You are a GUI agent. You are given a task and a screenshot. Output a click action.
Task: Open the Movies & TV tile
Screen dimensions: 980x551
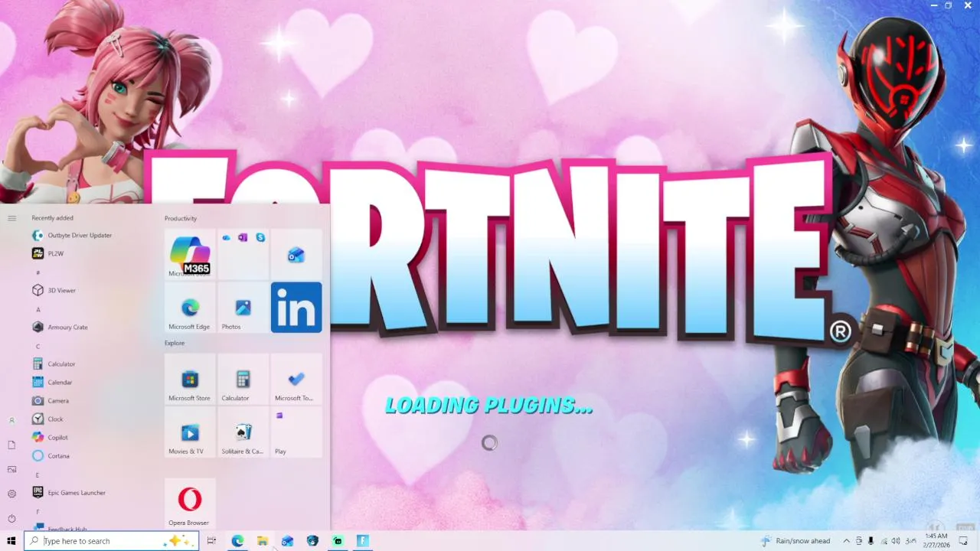tap(190, 432)
